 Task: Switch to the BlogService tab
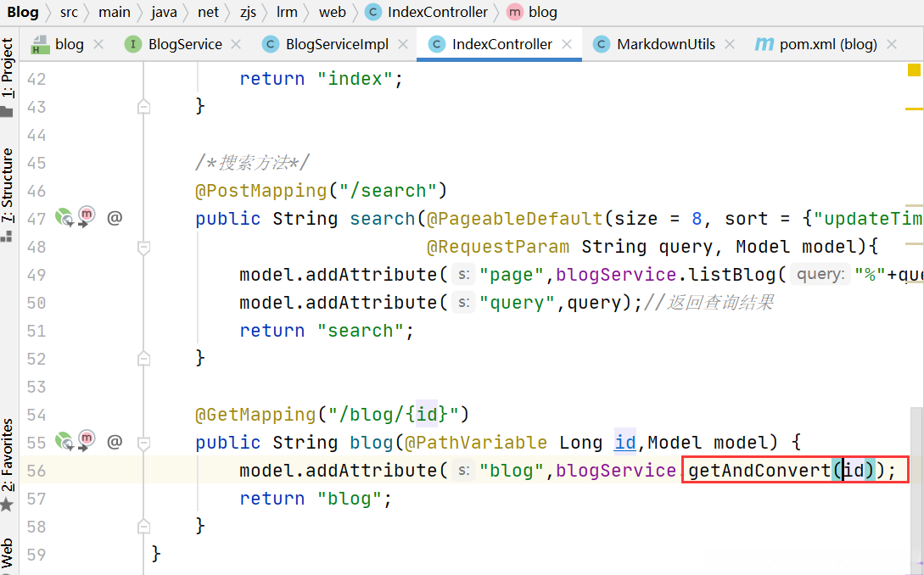point(182,44)
